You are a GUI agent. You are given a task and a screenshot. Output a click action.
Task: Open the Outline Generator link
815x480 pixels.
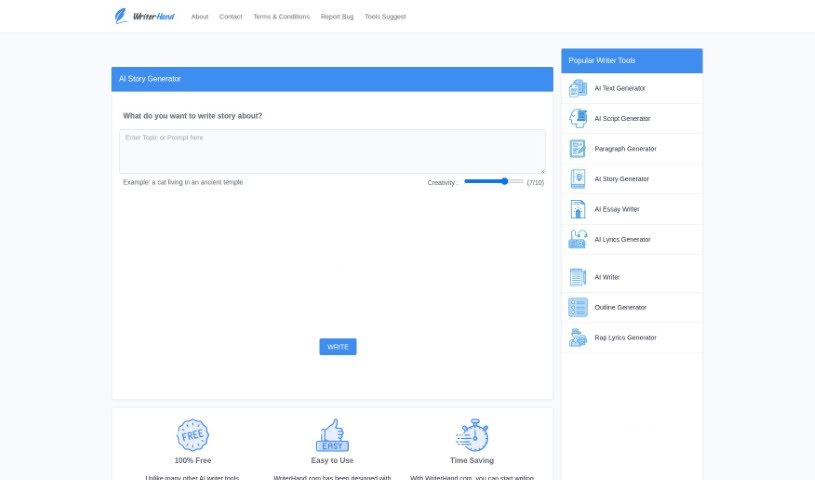pyautogui.click(x=620, y=307)
